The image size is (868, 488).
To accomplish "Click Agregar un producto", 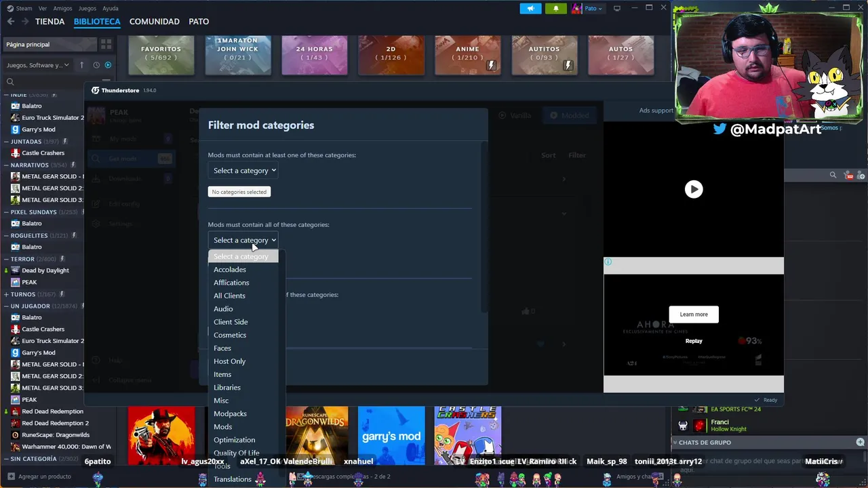I will 39,476.
